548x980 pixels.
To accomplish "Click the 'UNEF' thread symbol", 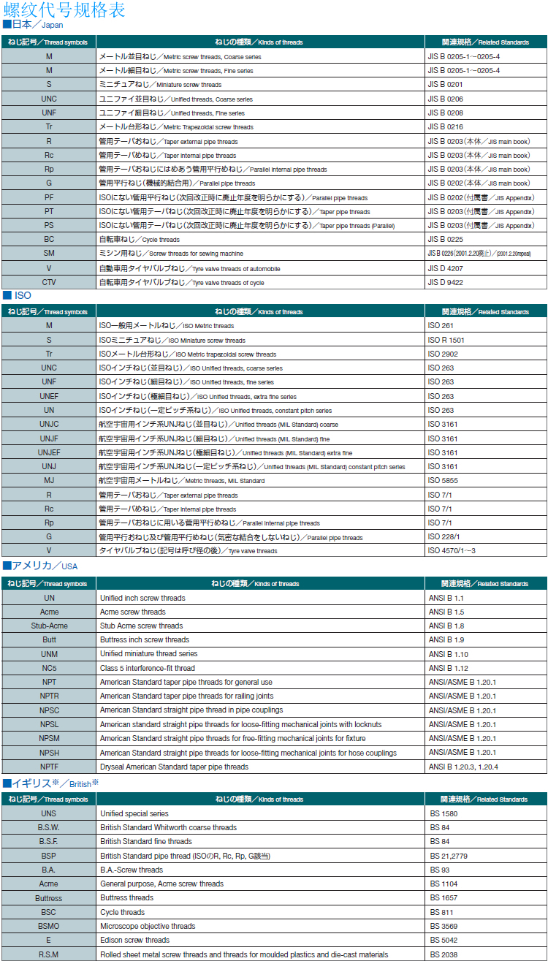I will click(49, 396).
